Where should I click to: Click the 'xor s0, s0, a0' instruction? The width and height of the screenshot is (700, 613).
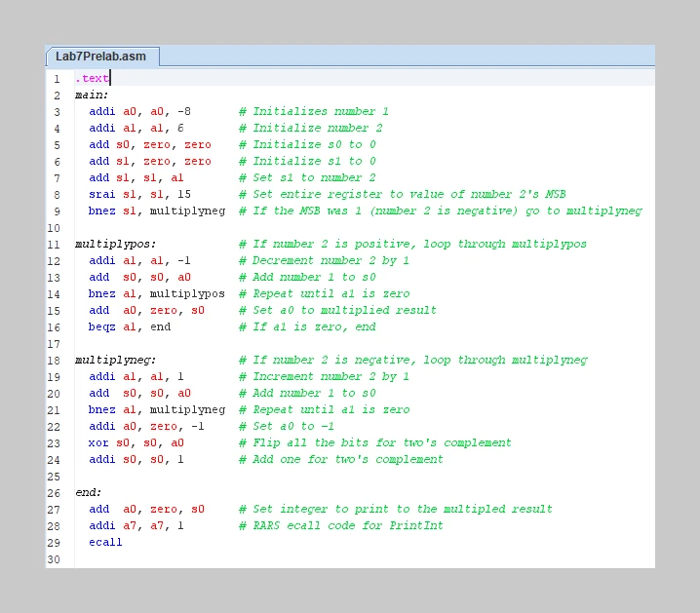pyautogui.click(x=136, y=442)
